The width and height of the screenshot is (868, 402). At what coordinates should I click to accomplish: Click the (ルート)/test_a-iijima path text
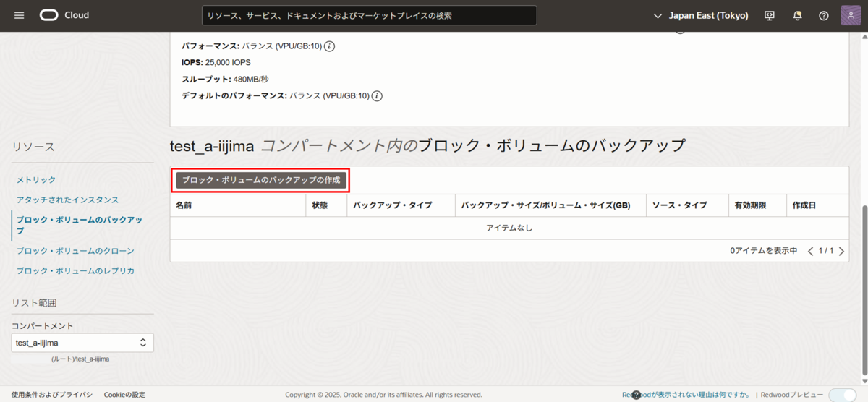[x=80, y=359]
